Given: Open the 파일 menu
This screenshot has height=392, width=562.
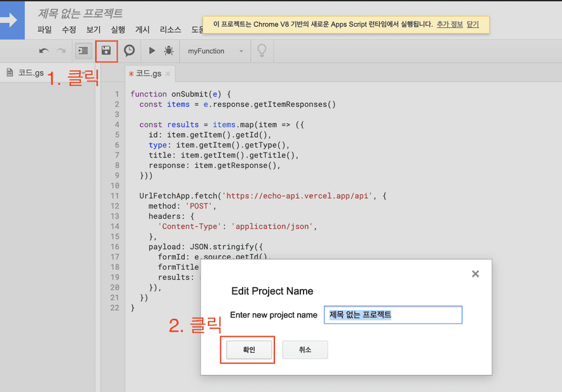Looking at the screenshot, I should (44, 30).
